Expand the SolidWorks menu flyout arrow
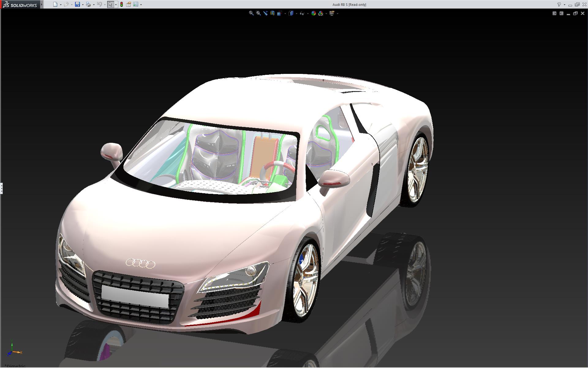Viewport: 588px width, 368px height. [42, 4]
